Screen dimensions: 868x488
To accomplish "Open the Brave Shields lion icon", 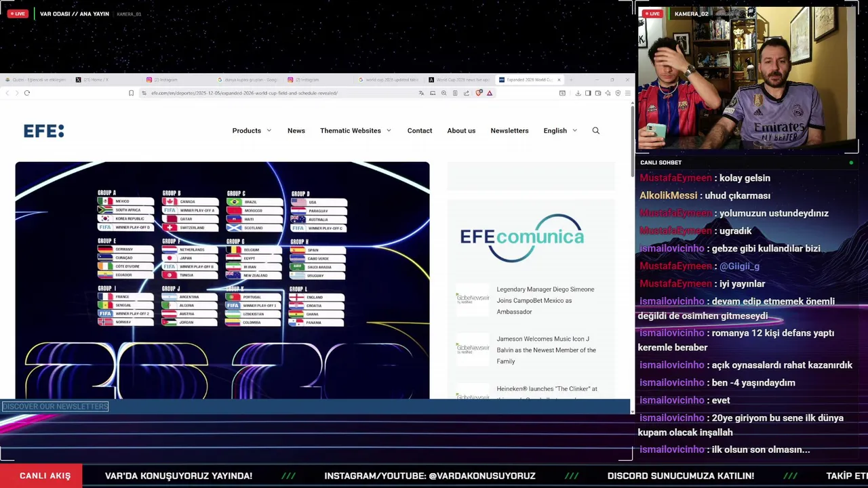I will coord(479,93).
